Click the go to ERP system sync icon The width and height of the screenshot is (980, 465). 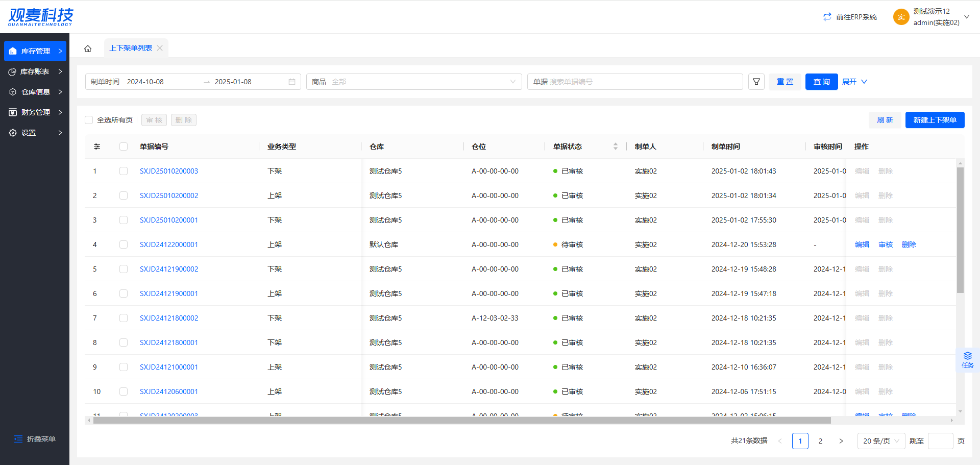(827, 17)
